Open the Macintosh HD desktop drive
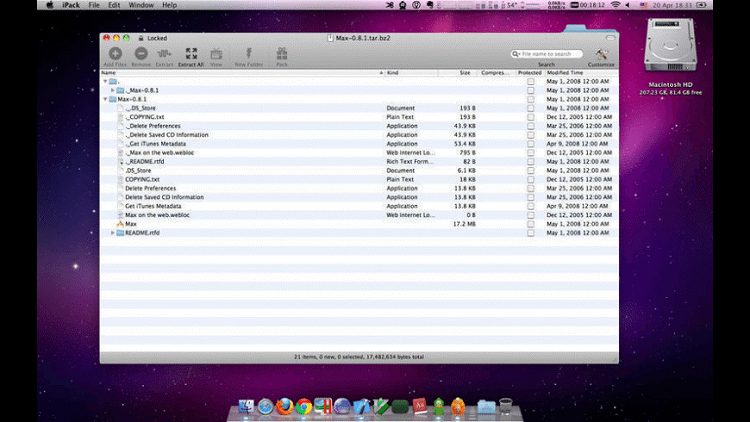750x422 pixels. click(670, 45)
